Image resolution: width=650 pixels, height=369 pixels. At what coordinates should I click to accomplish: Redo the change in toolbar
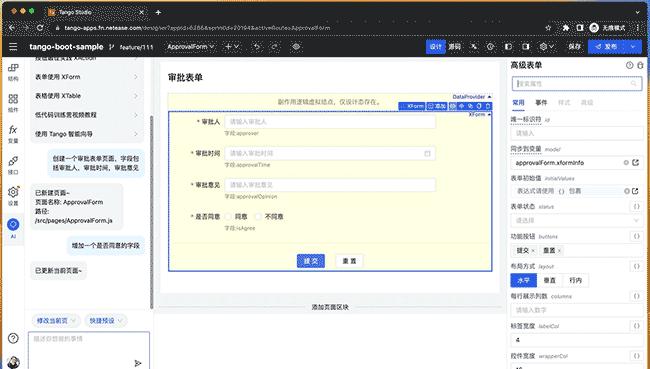pyautogui.click(x=274, y=47)
